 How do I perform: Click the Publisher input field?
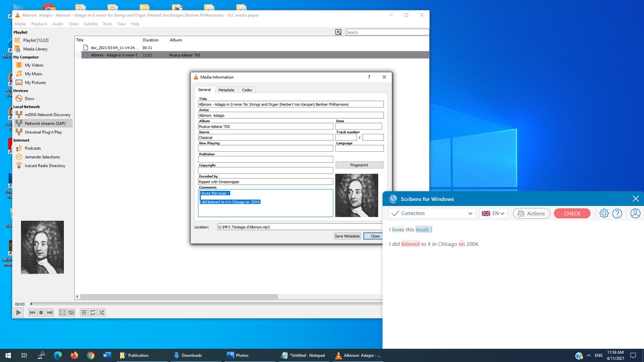click(x=265, y=160)
